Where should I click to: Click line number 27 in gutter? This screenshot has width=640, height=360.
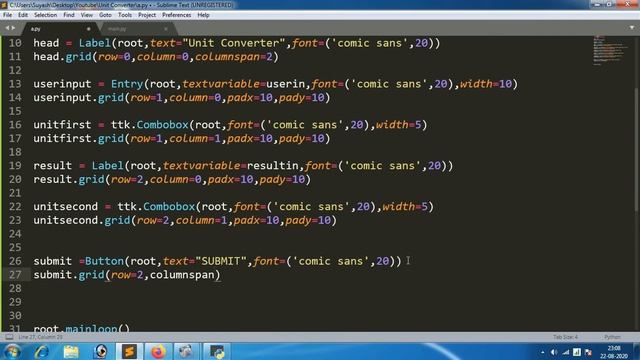point(15,275)
